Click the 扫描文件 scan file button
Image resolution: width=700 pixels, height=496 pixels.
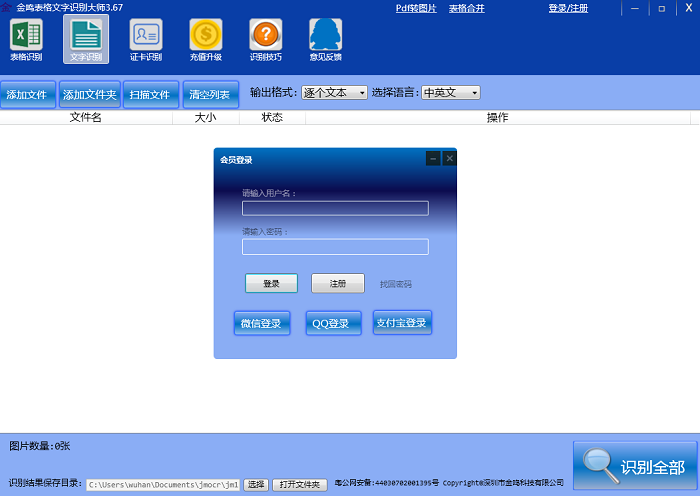pos(151,94)
